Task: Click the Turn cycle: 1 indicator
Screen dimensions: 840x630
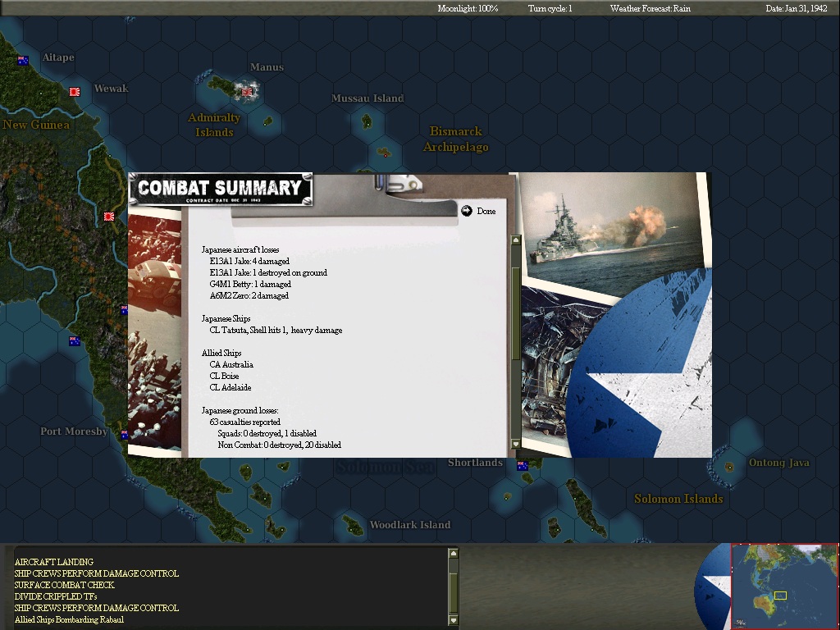Action: click(550, 8)
